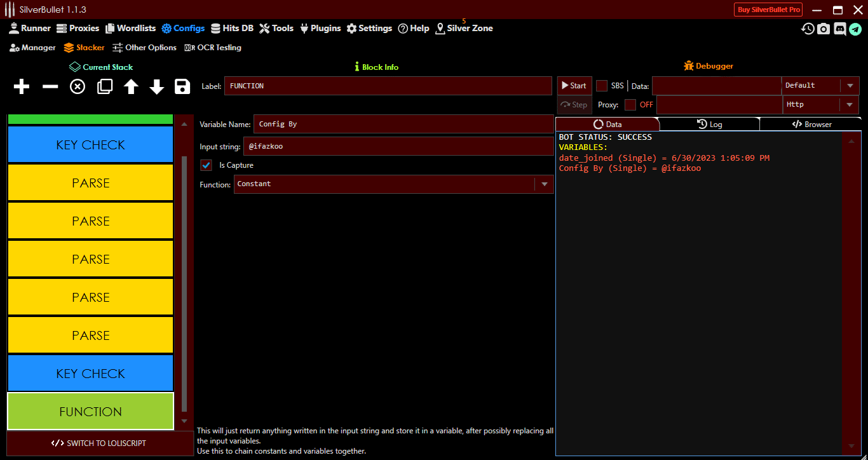This screenshot has width=868, height=460.
Task: Open the Wordlists menu
Action: tap(130, 28)
